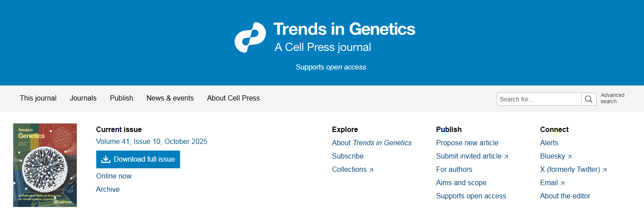
Task: Open the Advanced search link
Action: pyautogui.click(x=612, y=98)
